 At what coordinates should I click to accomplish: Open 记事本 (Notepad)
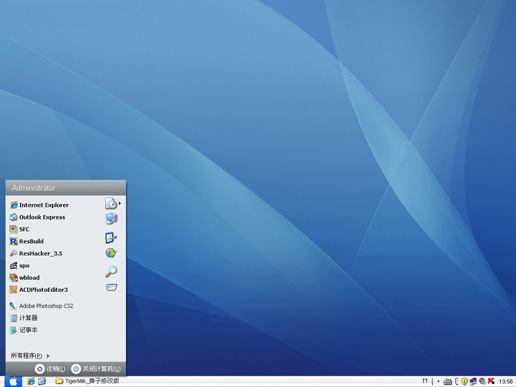click(x=23, y=330)
